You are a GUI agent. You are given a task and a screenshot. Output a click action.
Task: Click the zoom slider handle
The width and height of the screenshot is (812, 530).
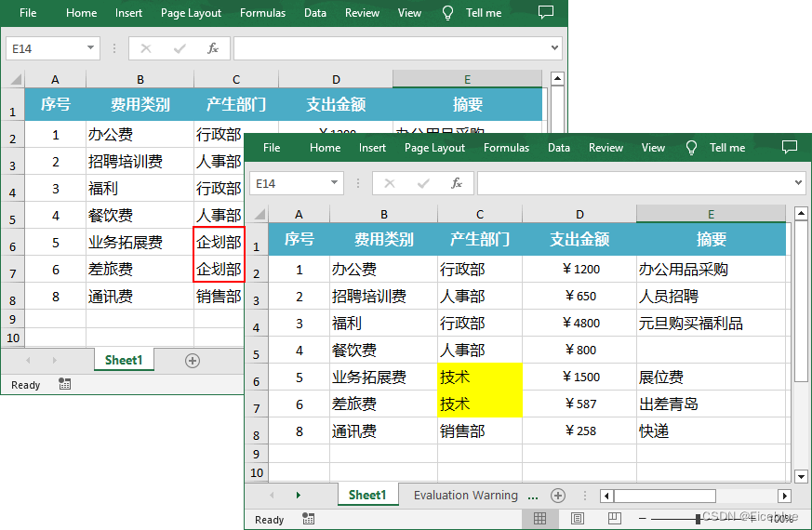click(699, 518)
